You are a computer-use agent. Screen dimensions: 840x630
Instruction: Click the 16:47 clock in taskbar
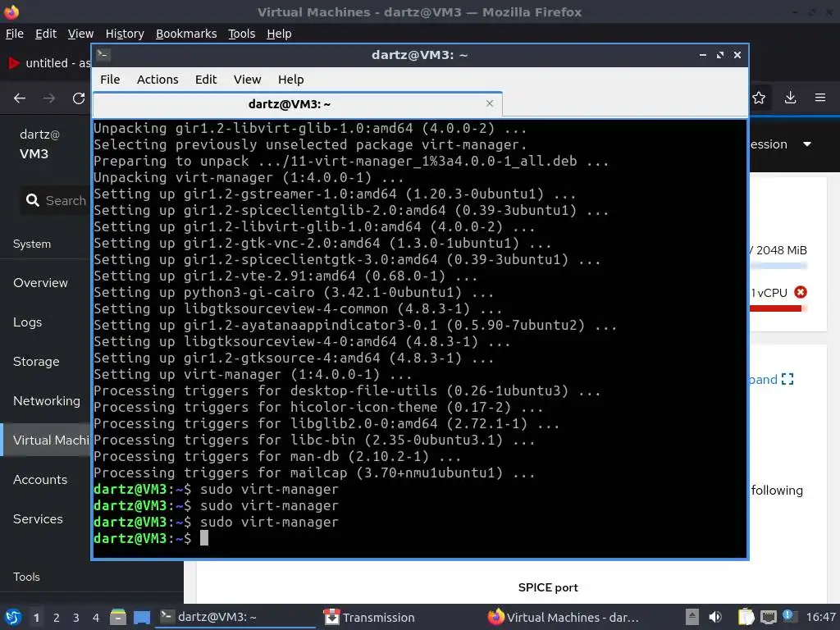coord(820,617)
